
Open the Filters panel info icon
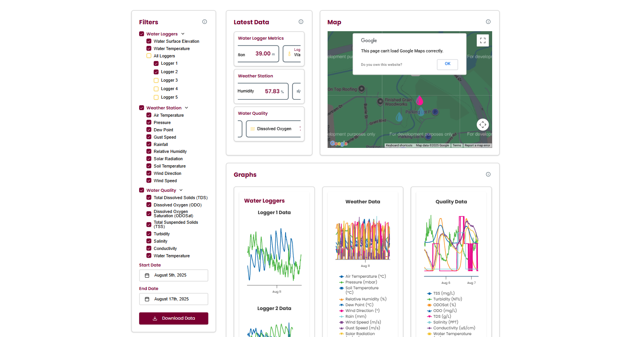point(205,22)
